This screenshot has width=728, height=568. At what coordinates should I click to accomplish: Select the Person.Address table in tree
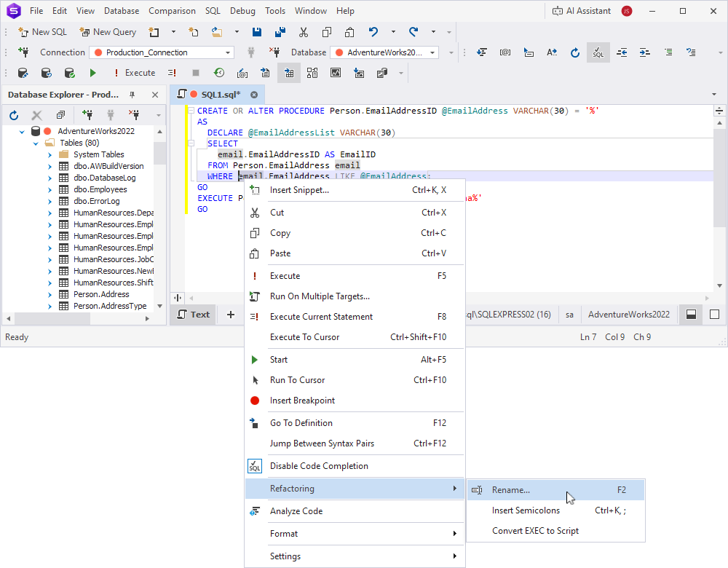click(x=101, y=294)
